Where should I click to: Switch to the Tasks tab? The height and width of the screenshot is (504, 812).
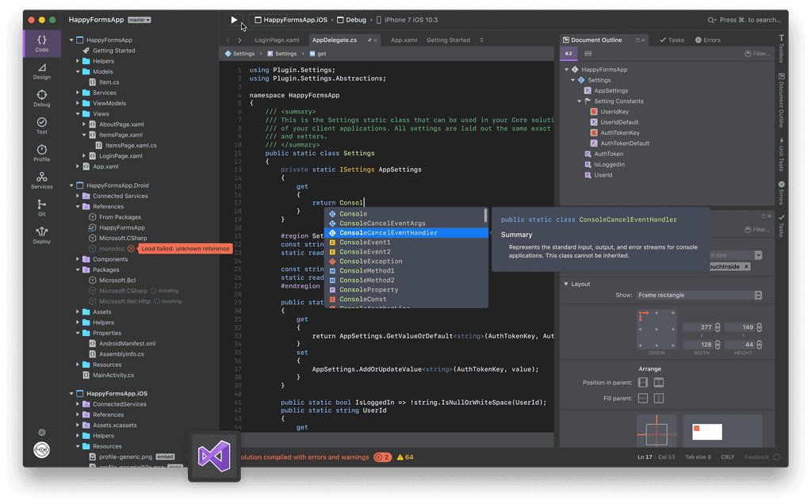pos(672,40)
